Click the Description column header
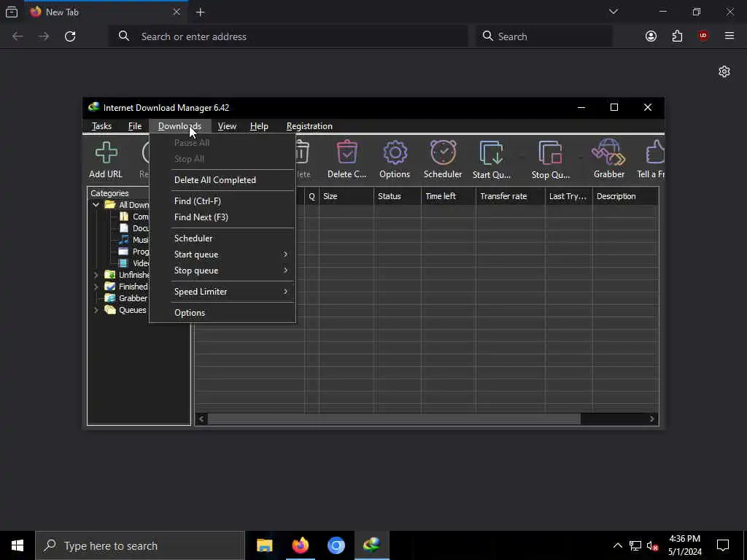The width and height of the screenshot is (747, 560). (625, 196)
